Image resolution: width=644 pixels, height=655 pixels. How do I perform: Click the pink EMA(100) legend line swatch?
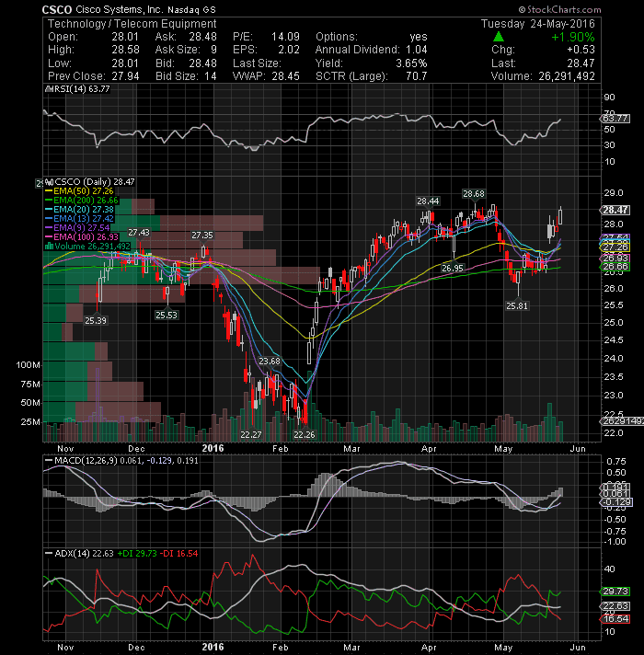click(49, 236)
